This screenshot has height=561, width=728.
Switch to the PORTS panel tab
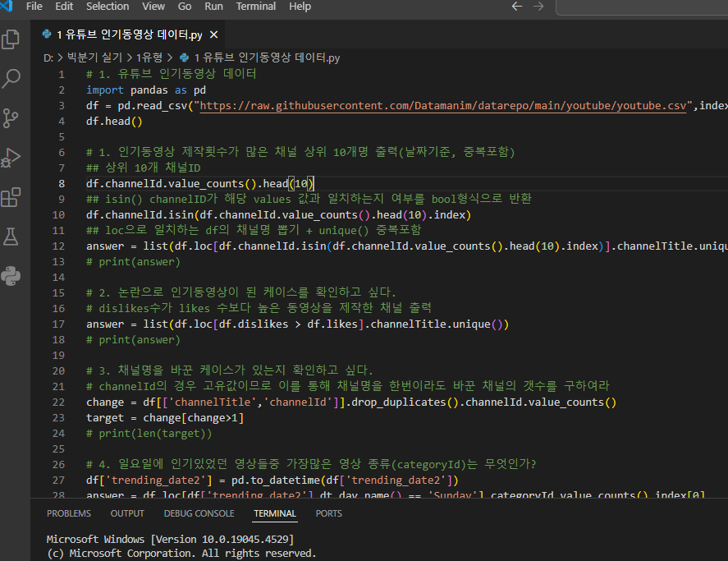click(x=328, y=513)
